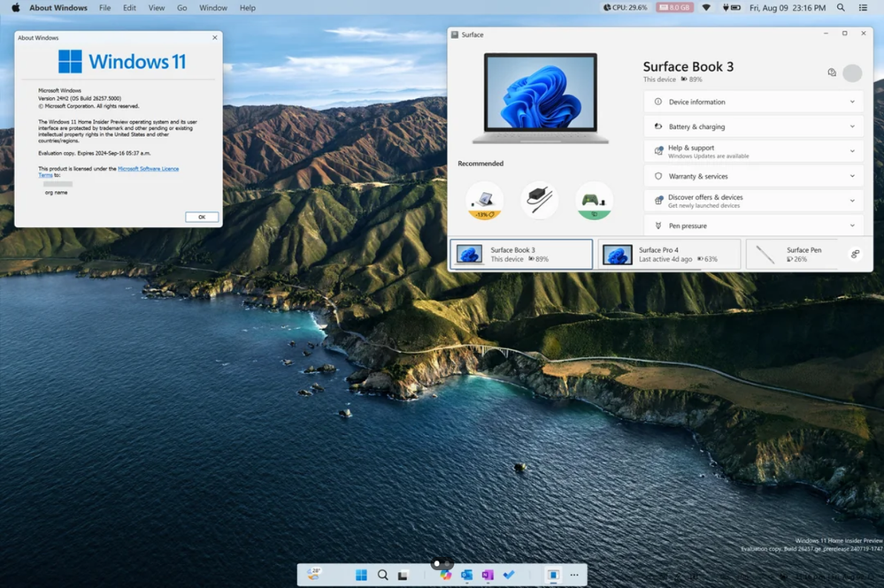Show more taskbar apps with ellipsis
This screenshot has width=884, height=588.
[x=574, y=575]
